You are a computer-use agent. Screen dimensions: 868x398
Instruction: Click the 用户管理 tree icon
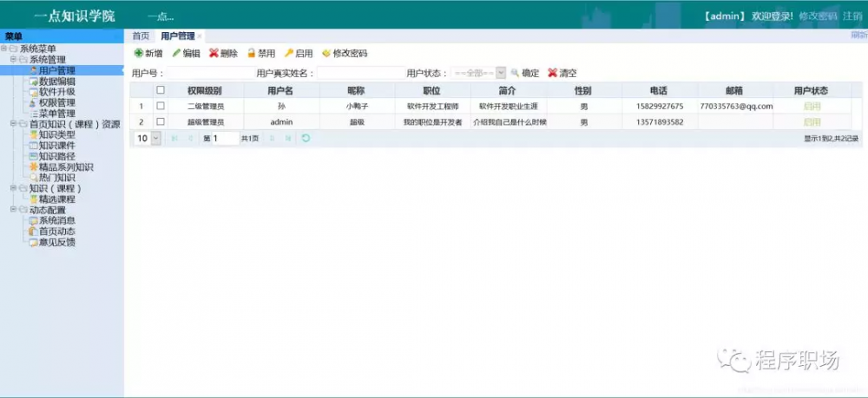[34, 70]
